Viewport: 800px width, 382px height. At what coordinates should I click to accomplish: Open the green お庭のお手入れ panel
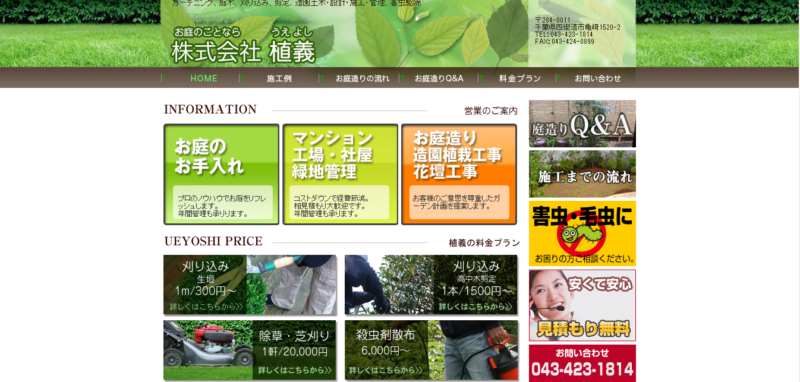pyautogui.click(x=221, y=174)
